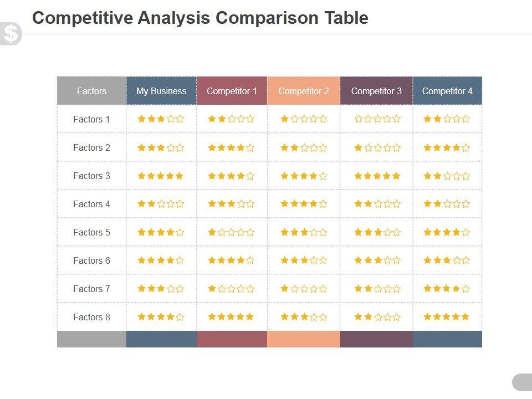Viewport: 532px width, 399px height.
Task: Click the Competitor 2 star rating for Factors 4
Action: click(304, 204)
